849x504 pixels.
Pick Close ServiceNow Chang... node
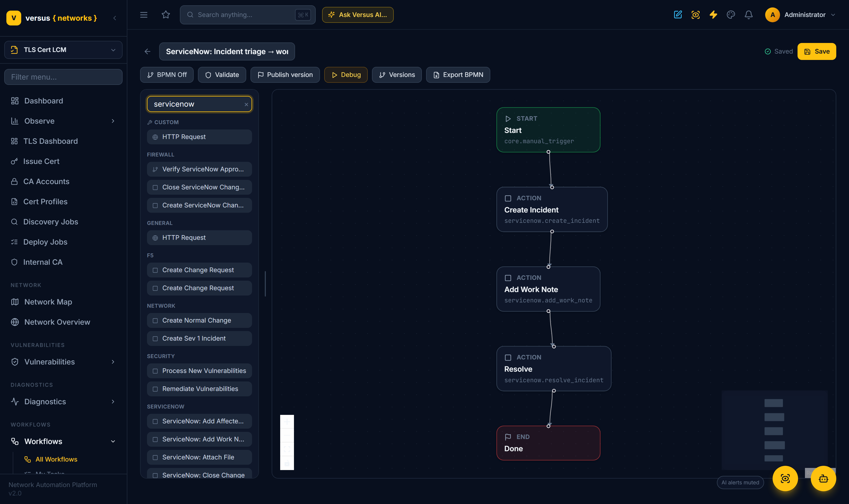click(199, 187)
